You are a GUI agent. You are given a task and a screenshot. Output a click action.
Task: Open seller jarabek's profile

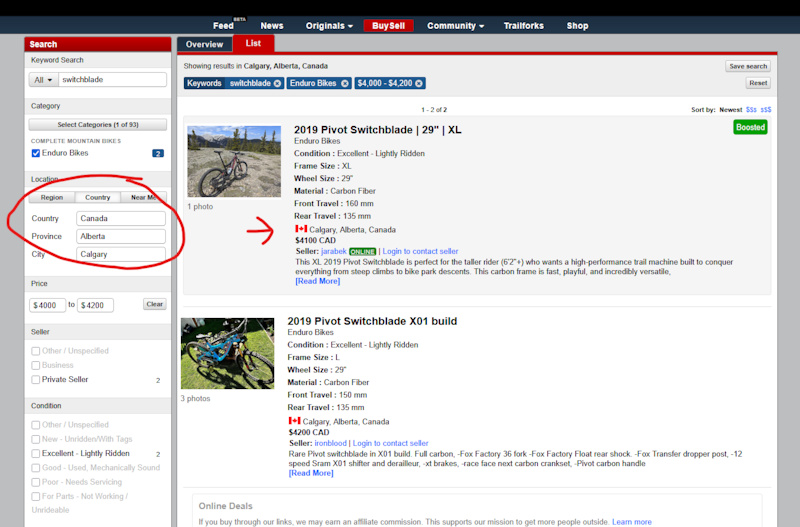(x=334, y=251)
